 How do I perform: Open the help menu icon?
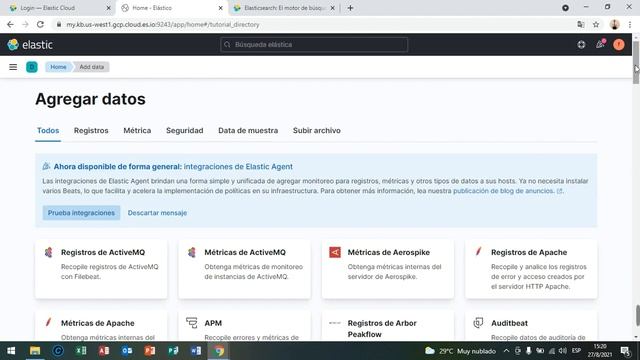pos(581,44)
